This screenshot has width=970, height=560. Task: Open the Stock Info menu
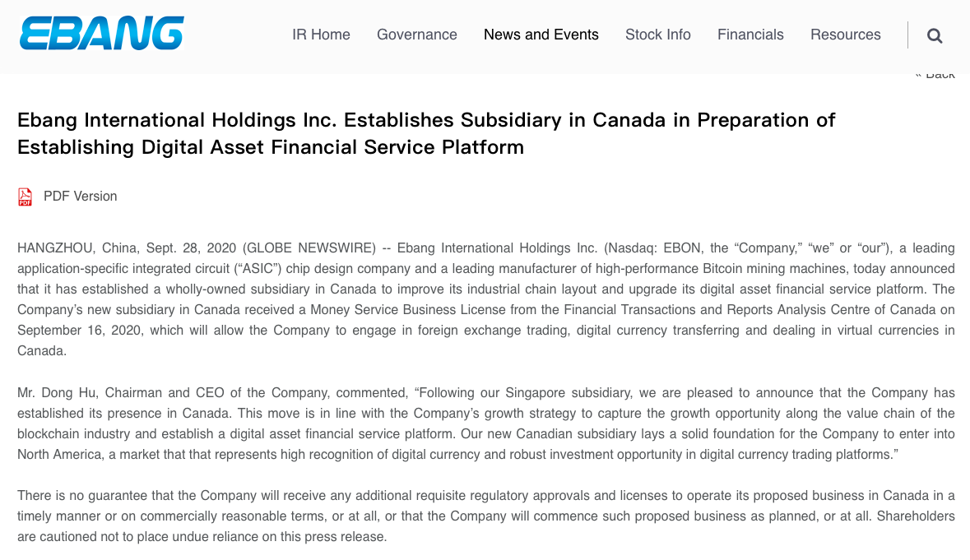658,35
